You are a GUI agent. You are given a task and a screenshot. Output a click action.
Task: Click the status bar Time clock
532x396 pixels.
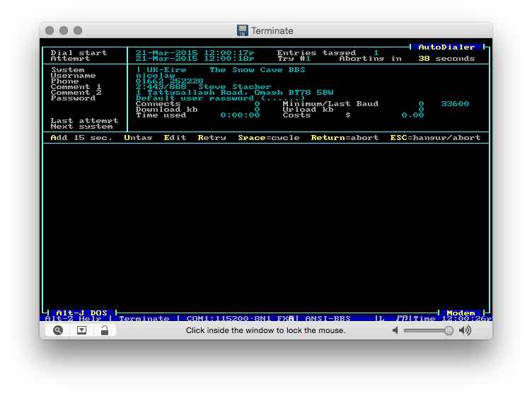[x=452, y=319]
